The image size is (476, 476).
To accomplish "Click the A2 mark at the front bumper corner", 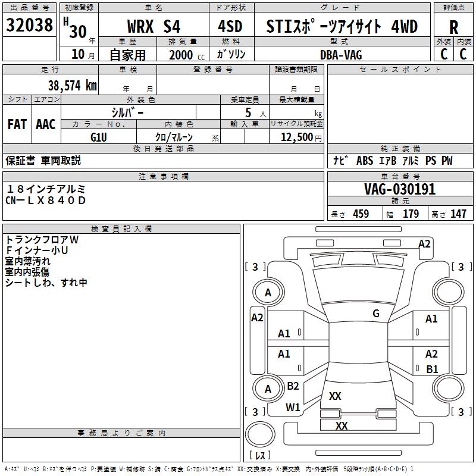I will point(424,243).
